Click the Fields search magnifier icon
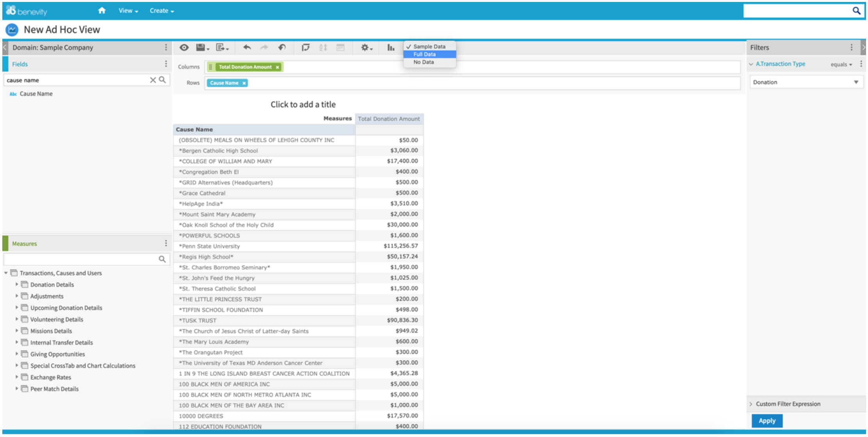The height and width of the screenshot is (437, 868). pos(162,80)
